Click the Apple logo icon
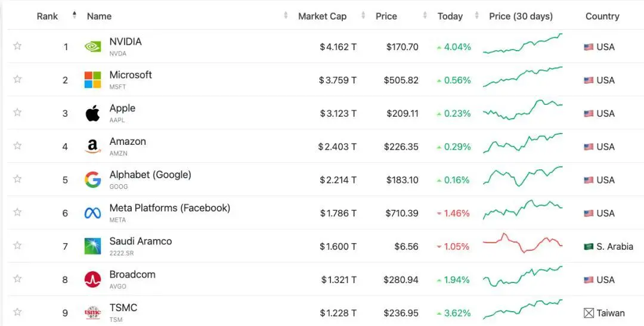 (x=92, y=113)
